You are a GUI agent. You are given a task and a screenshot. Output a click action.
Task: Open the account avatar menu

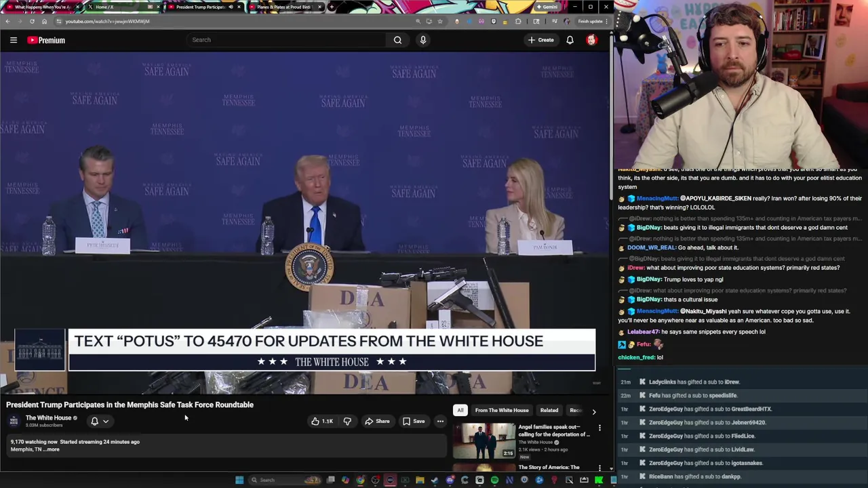coord(591,40)
